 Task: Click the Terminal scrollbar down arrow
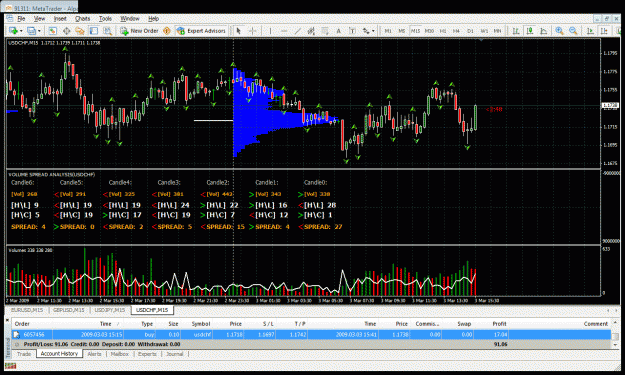615,345
